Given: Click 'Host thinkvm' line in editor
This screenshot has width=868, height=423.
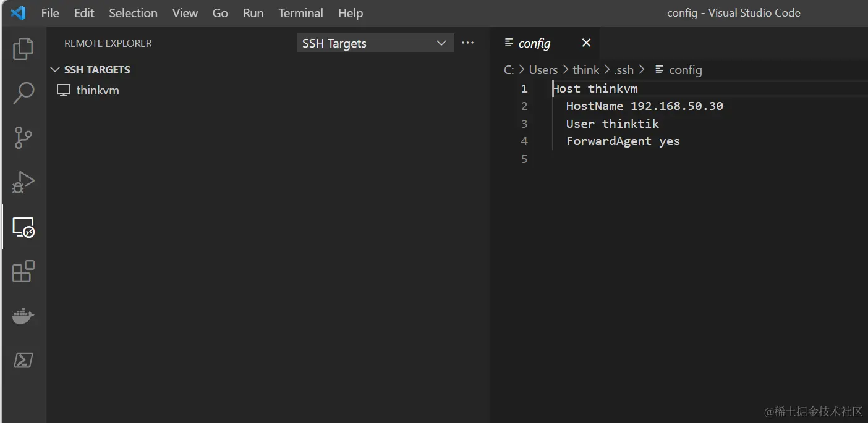Looking at the screenshot, I should 595,88.
